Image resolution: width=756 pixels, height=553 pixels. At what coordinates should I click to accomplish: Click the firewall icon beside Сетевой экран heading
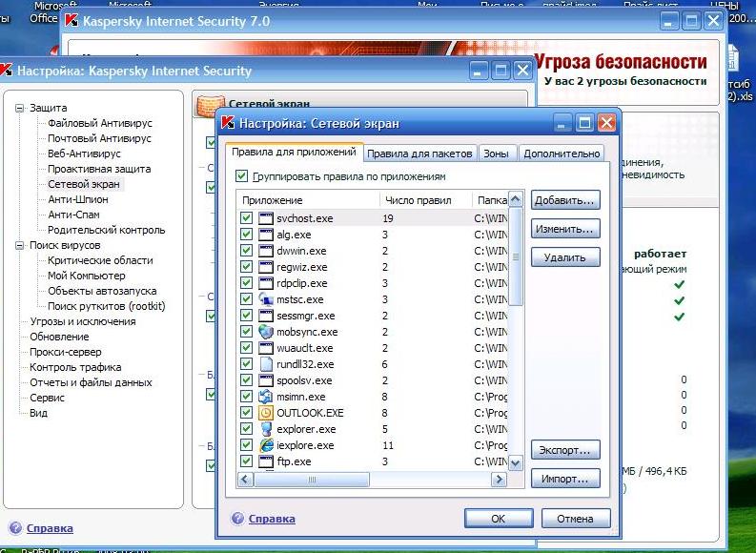pos(211,105)
